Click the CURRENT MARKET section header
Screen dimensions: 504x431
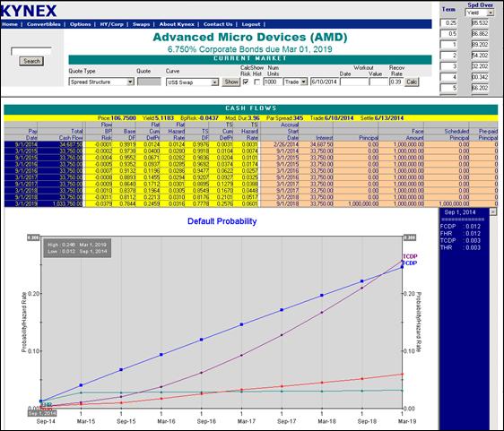click(250, 59)
